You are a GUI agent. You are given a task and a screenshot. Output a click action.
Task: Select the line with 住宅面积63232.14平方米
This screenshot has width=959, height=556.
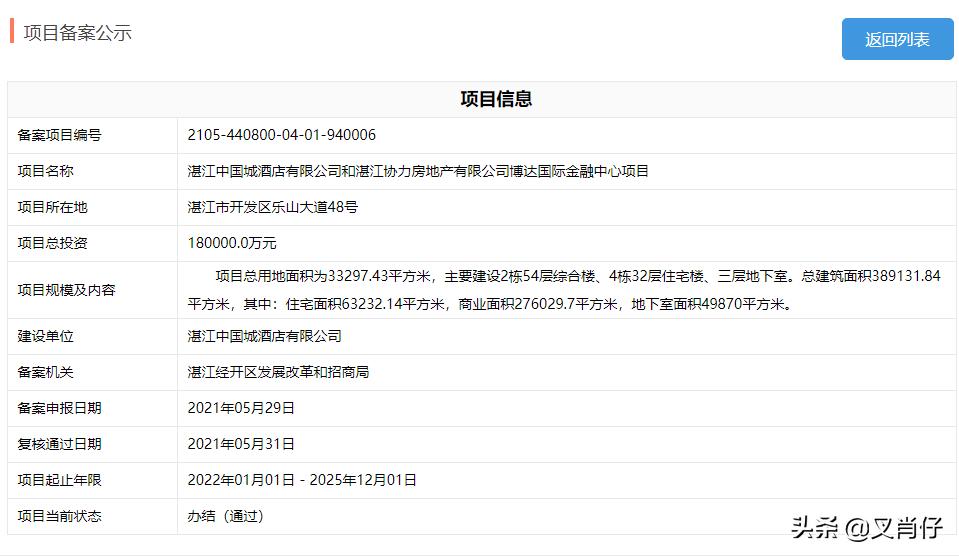(491, 304)
